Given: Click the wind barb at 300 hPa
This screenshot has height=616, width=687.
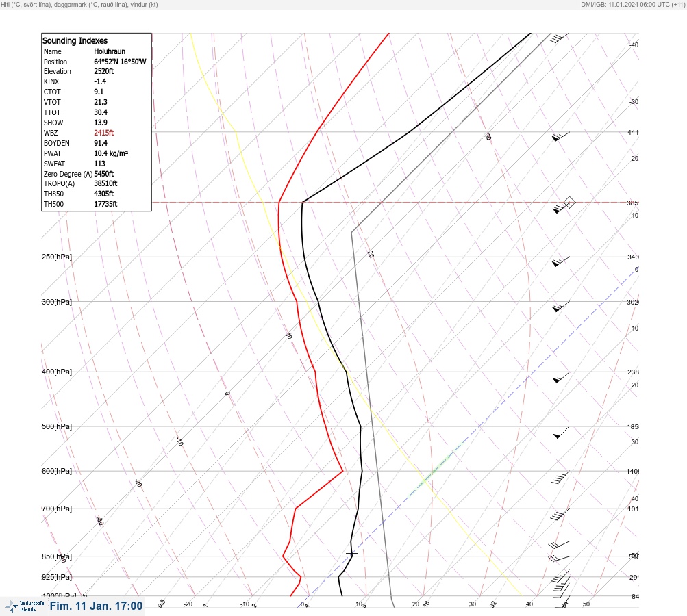Looking at the screenshot, I should [x=560, y=307].
